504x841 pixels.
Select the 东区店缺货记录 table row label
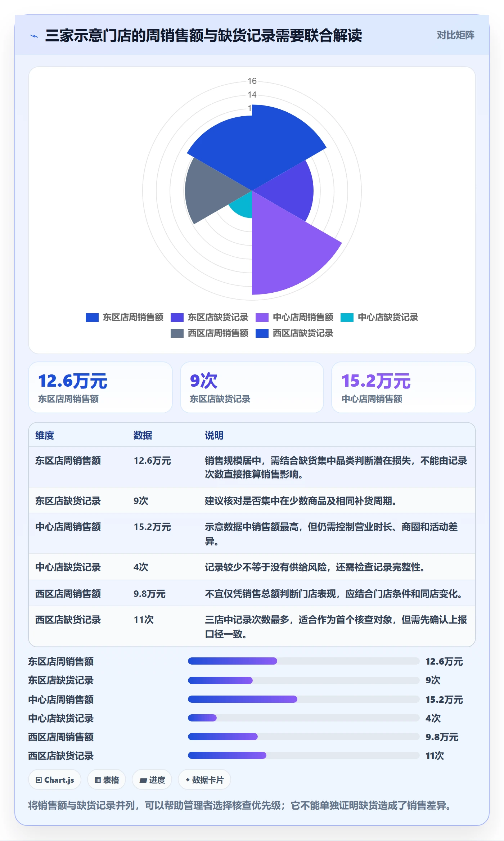(68, 501)
